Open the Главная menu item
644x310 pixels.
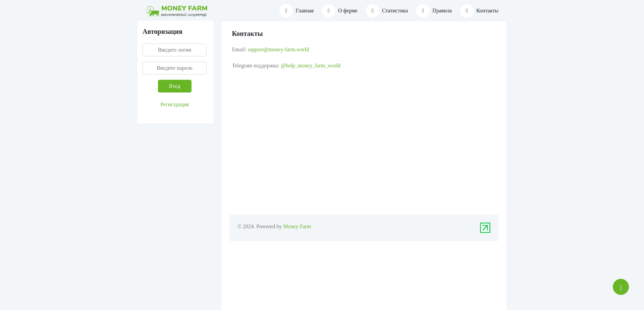(x=304, y=11)
